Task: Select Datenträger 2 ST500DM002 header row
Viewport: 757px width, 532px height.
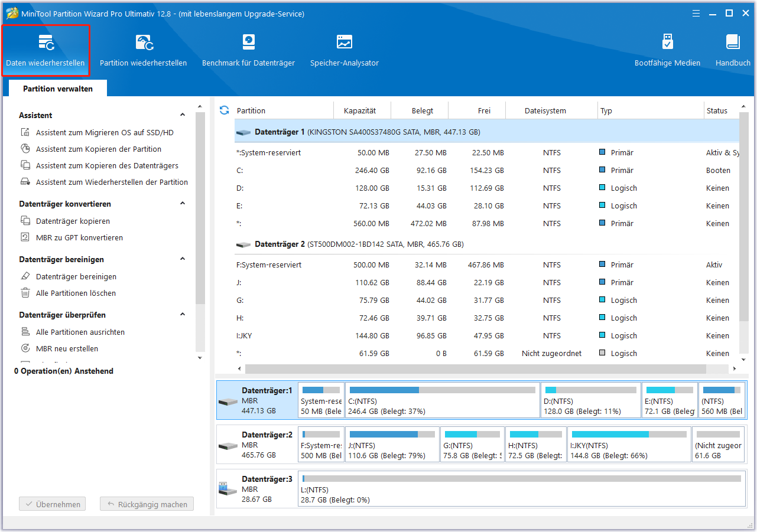Action: [x=487, y=244]
